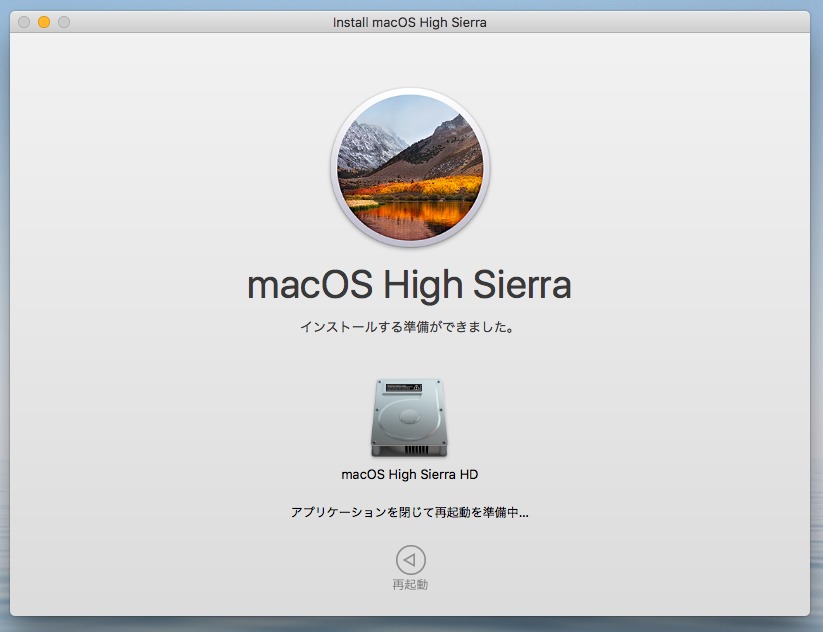Click the "インストールする準備ができました。" text

(x=408, y=327)
